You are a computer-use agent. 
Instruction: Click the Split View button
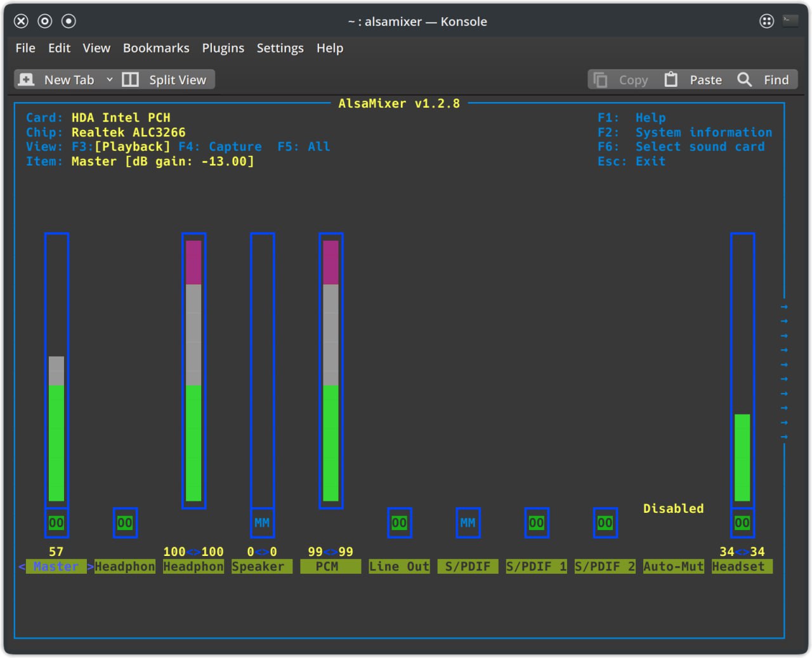(165, 80)
